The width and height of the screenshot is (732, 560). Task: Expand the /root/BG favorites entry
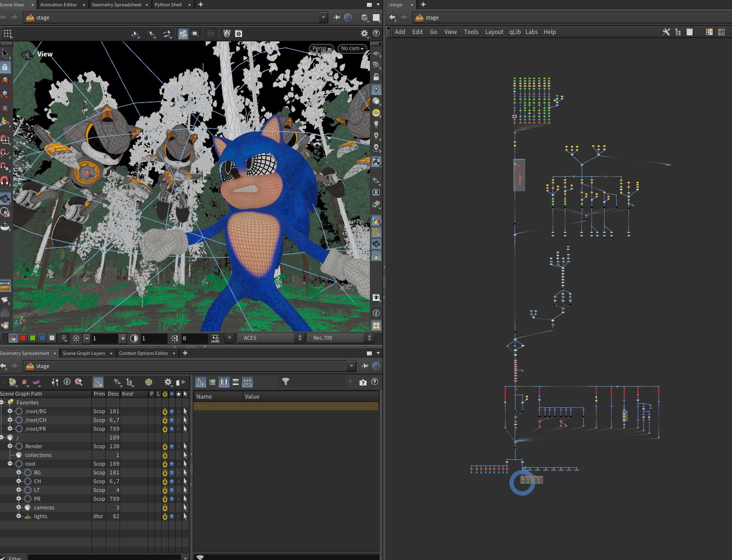pos(10,411)
